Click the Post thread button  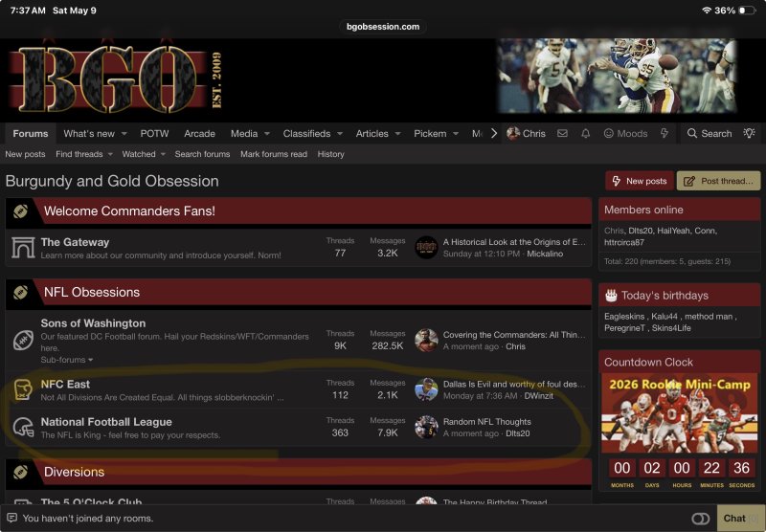pos(718,181)
